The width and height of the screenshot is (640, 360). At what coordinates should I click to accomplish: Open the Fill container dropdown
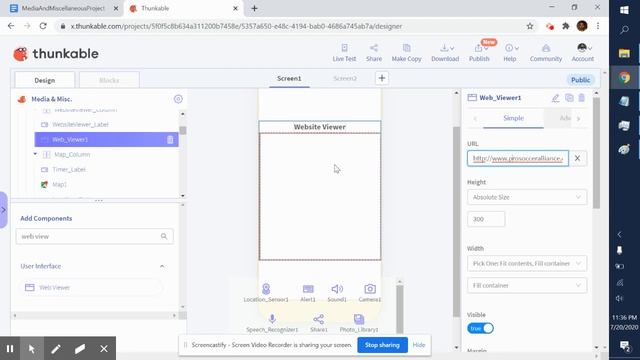pyautogui.click(x=527, y=285)
